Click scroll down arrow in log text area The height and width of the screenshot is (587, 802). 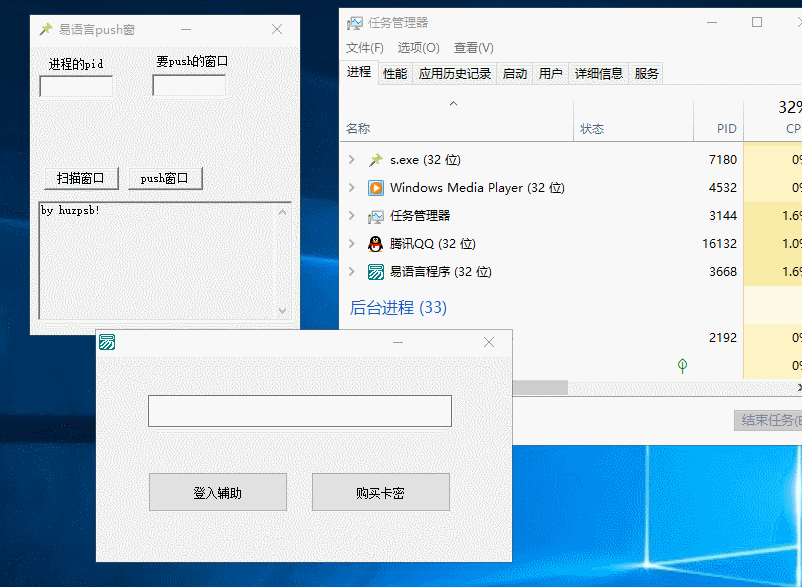coord(282,310)
